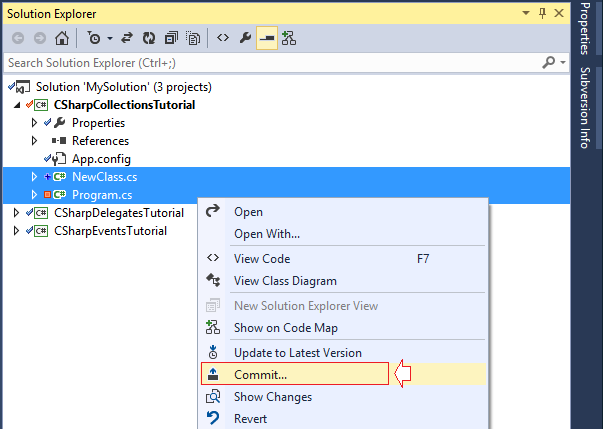Click the New Solution Explorer View menu icon
Screen dimensions: 603x429
tap(213, 306)
